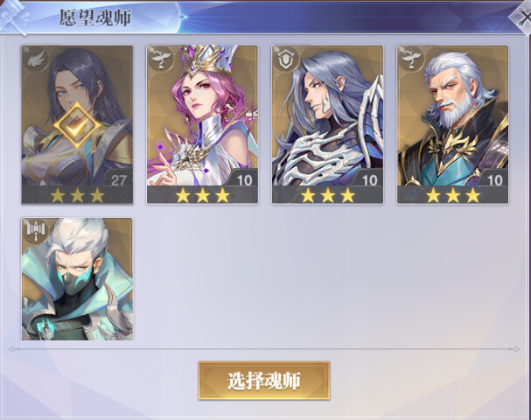
Task: Select the silver-haired armored man card
Action: (327, 124)
